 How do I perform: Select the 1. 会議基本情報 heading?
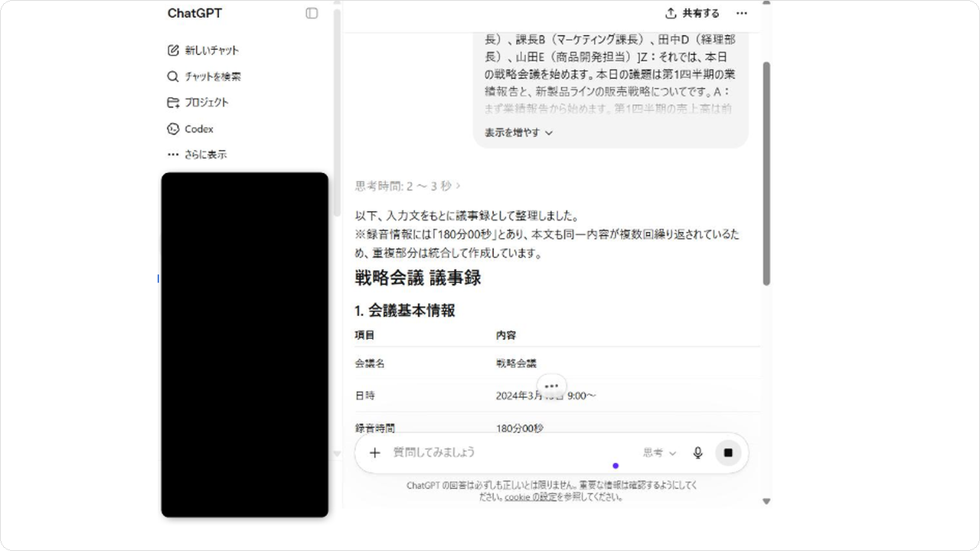(405, 311)
